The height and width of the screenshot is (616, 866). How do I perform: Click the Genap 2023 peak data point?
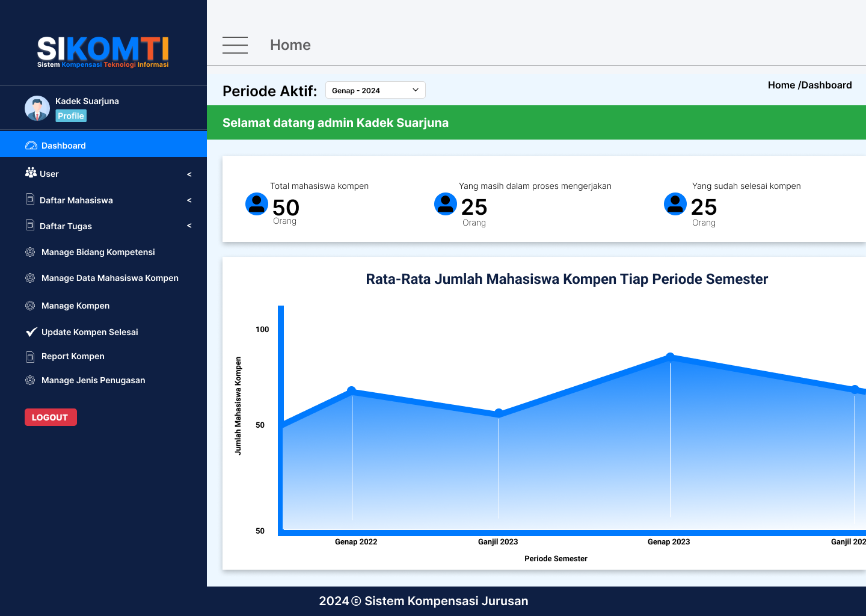670,357
